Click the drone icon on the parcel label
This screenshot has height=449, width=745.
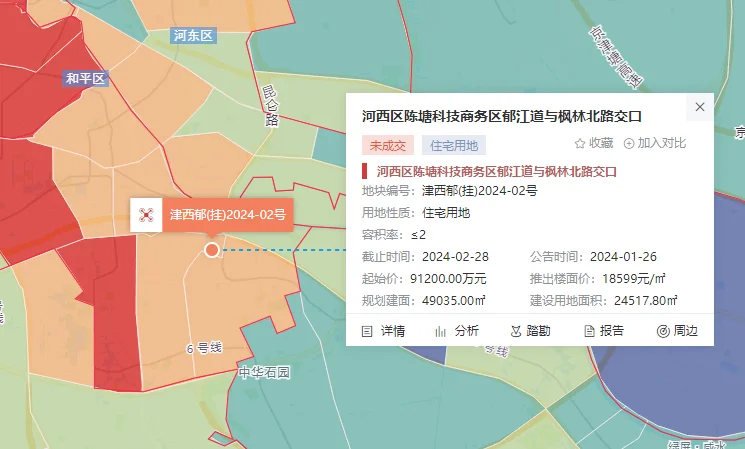pyautogui.click(x=146, y=215)
